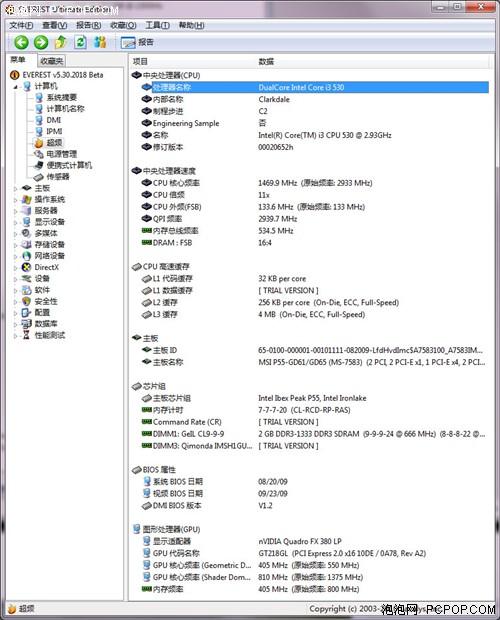The image size is (500, 620).
Task: Click the 报告 report button in the toolbar
Action: click(137, 42)
